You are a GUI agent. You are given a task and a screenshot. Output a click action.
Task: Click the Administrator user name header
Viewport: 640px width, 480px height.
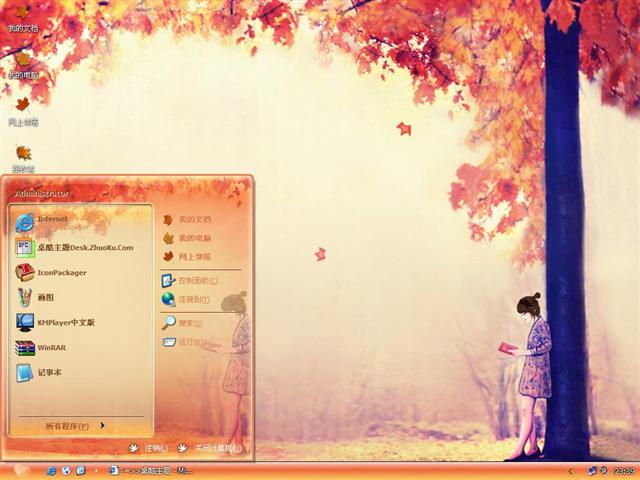42,193
